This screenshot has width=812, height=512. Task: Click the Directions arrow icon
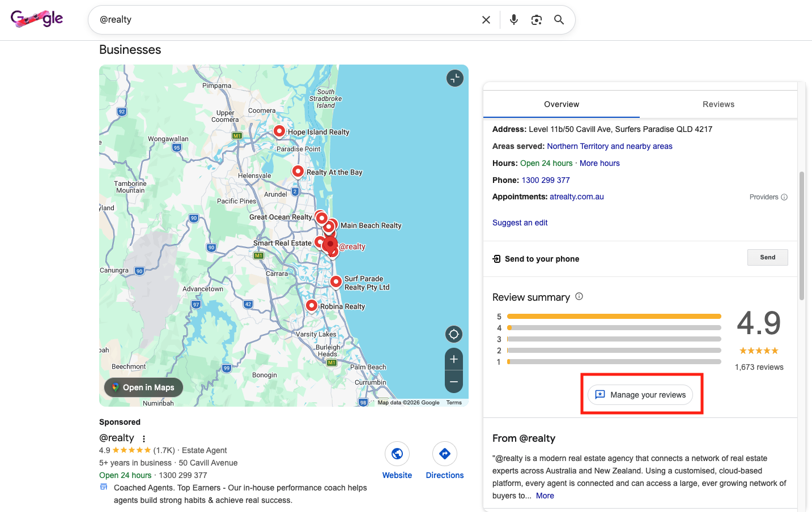pos(445,454)
